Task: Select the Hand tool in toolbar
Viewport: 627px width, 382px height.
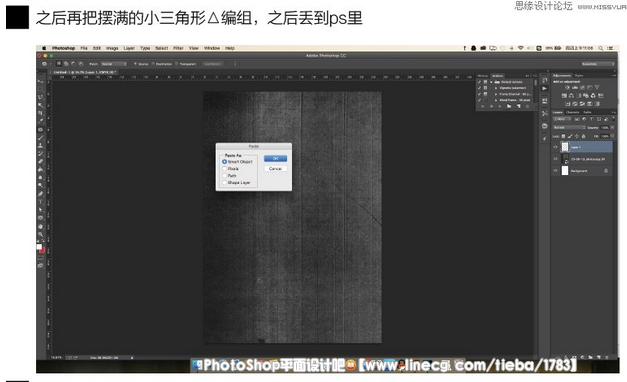Action: coord(40,226)
